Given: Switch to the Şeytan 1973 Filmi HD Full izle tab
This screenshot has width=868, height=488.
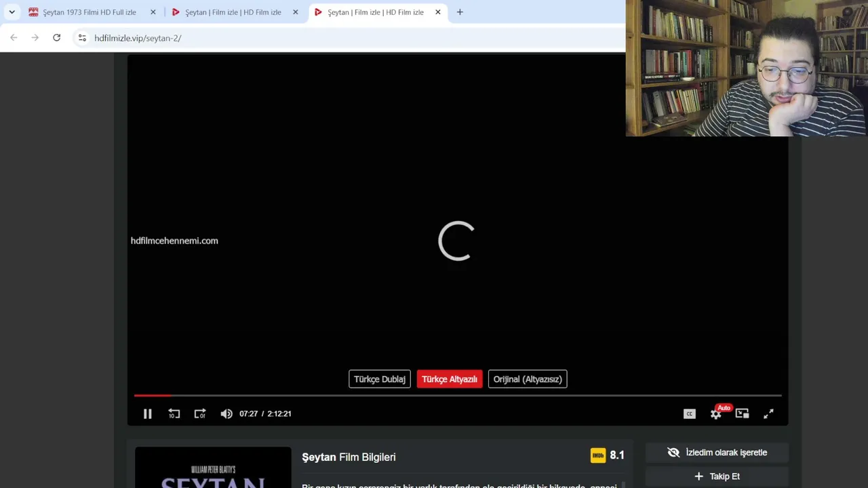Looking at the screenshot, I should click(89, 12).
